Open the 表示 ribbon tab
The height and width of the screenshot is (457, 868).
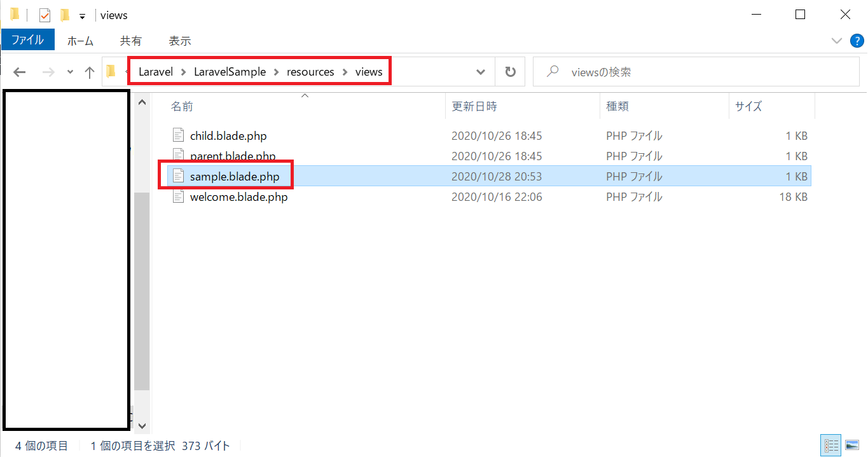[180, 41]
